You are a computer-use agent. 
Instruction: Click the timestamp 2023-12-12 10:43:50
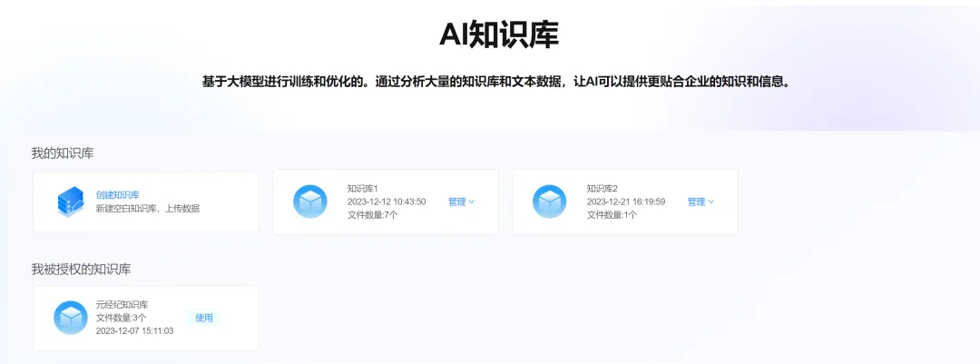coord(387,202)
